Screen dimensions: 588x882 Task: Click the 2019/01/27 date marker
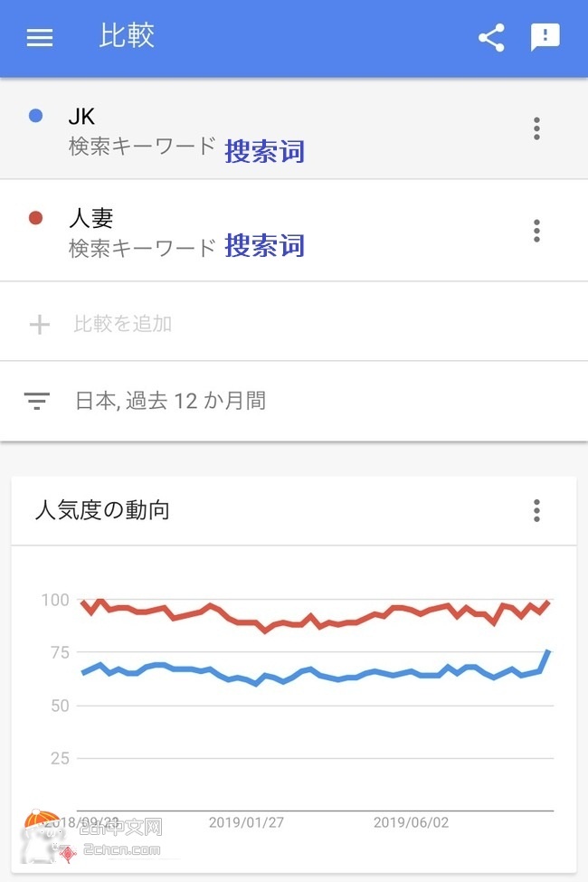click(x=246, y=822)
